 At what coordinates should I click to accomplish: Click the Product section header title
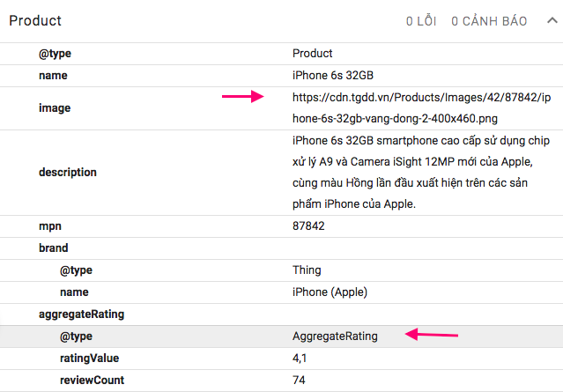click(35, 21)
